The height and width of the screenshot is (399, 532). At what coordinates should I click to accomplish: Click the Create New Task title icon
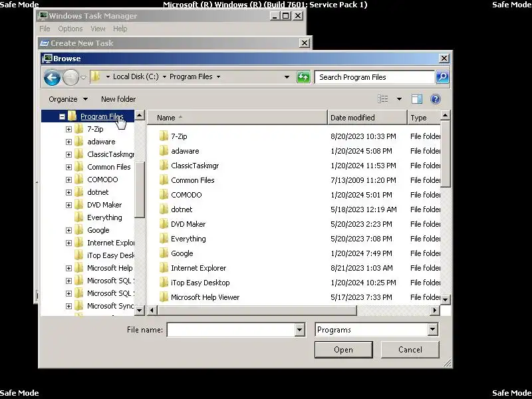44,43
